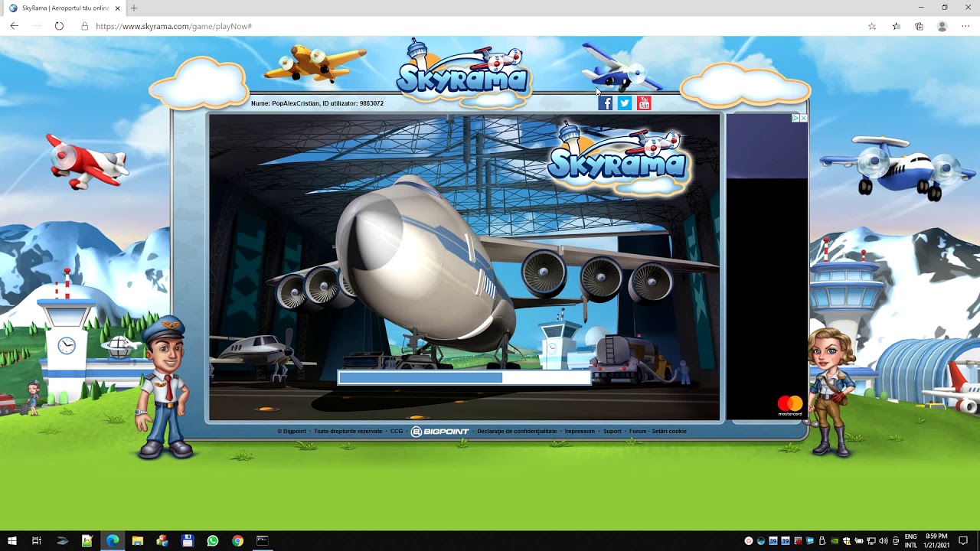Open Setări cookie link
Image resolution: width=980 pixels, height=551 pixels.
point(669,432)
